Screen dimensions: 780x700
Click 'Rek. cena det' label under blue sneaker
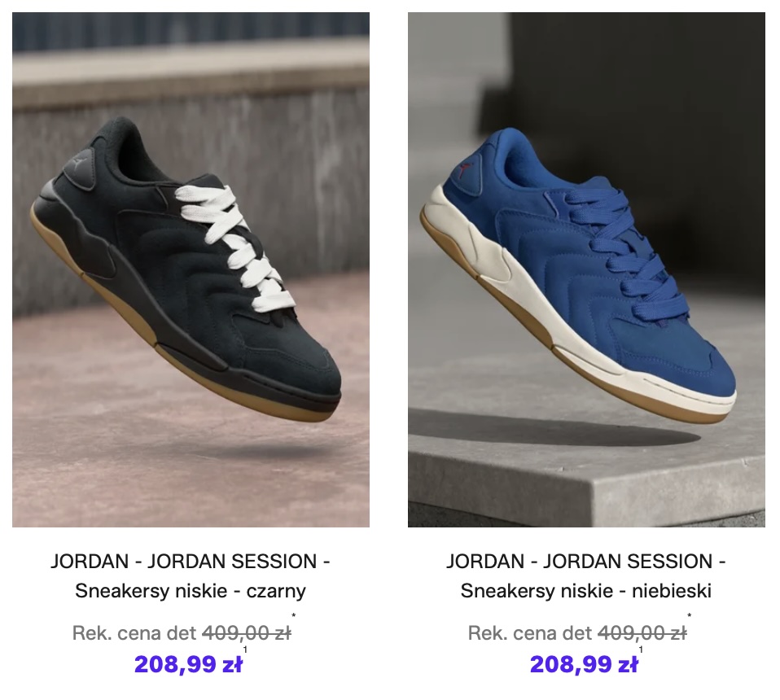530,633
